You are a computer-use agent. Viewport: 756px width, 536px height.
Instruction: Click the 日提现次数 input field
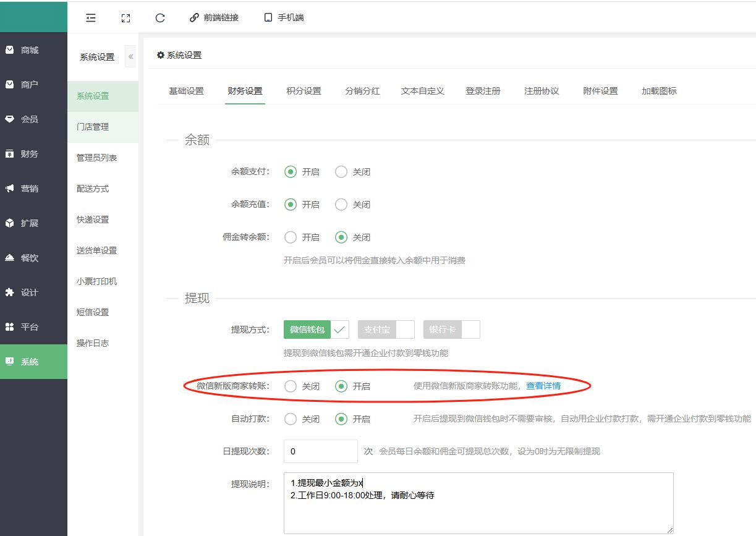pyautogui.click(x=320, y=451)
